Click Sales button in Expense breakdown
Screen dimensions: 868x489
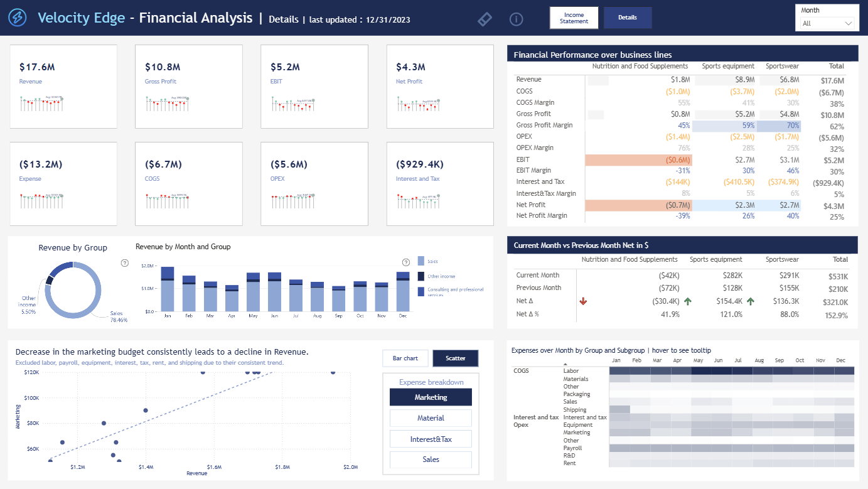(x=431, y=459)
